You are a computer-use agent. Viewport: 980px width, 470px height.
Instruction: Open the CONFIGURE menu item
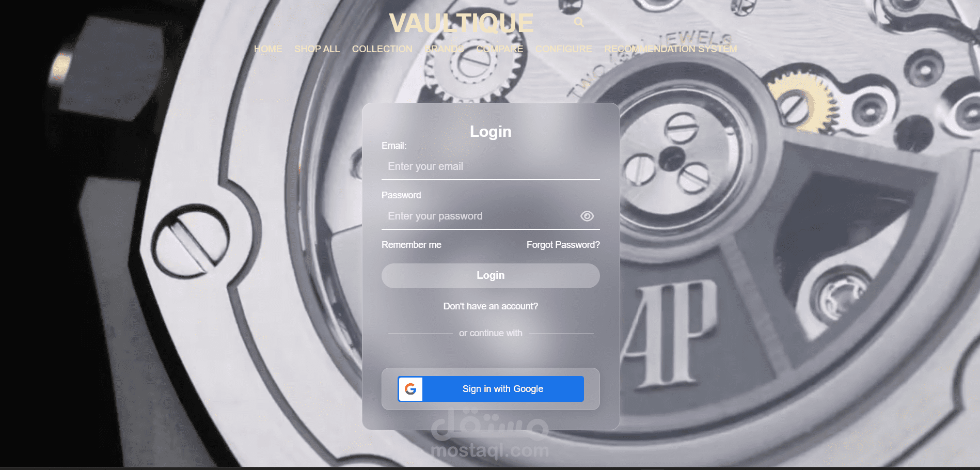563,49
